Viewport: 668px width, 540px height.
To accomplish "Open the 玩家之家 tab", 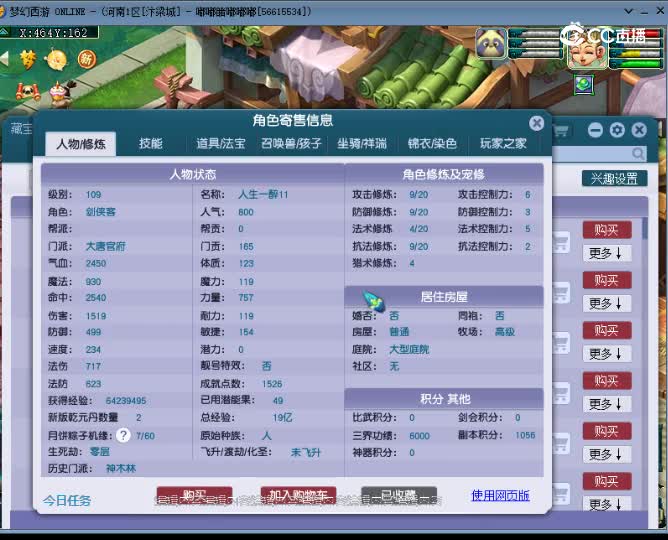I will 503,144.
